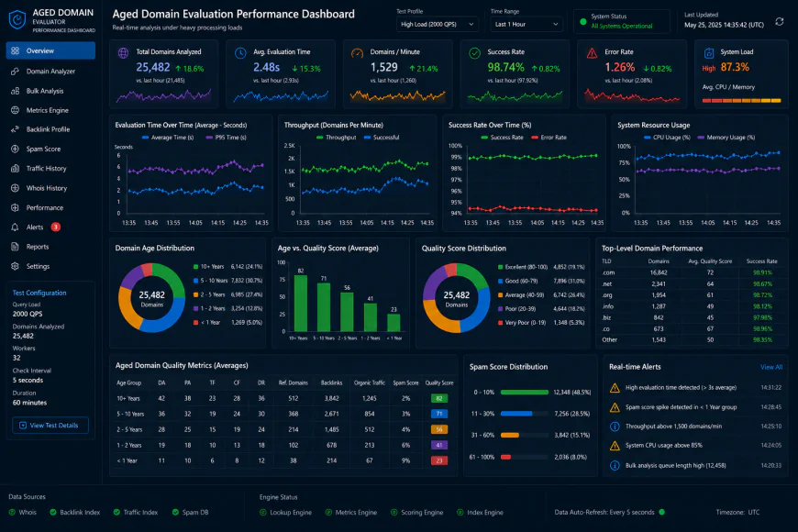
Task: Click the Data Auto-Refresh green indicator
Action: [x=661, y=512]
